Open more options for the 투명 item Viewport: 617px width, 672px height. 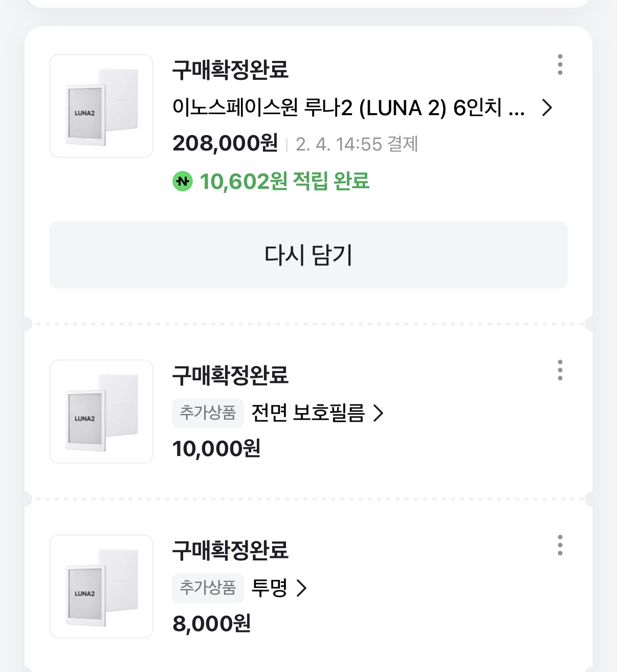560,546
